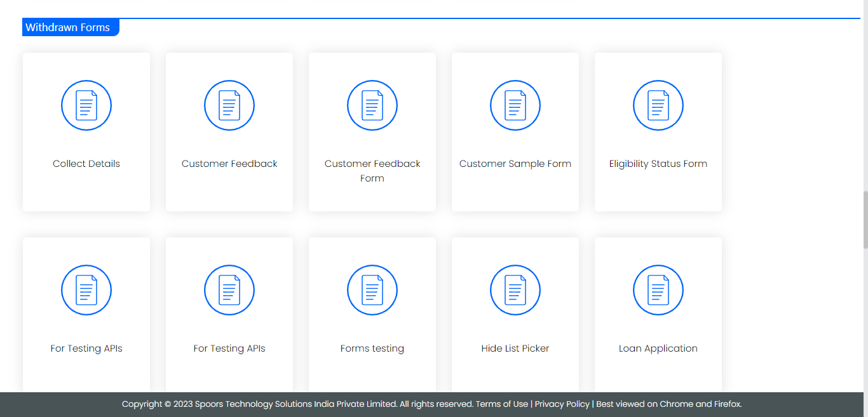Select the Eligibility Status Form label
868x417 pixels.
[x=658, y=164]
